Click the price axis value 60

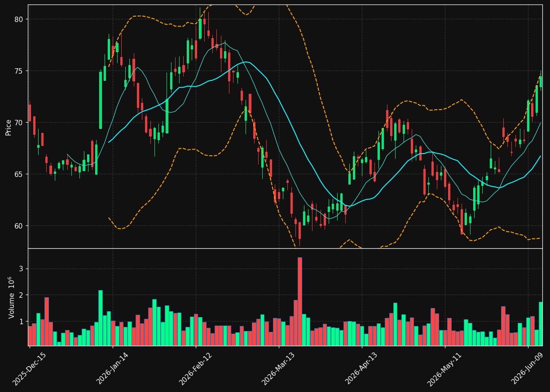(18, 226)
